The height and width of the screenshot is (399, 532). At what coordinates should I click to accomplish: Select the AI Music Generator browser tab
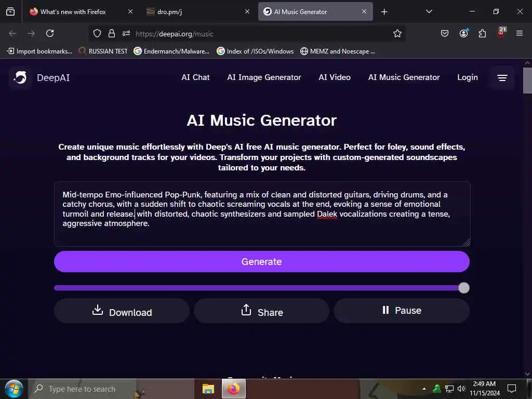(x=315, y=11)
